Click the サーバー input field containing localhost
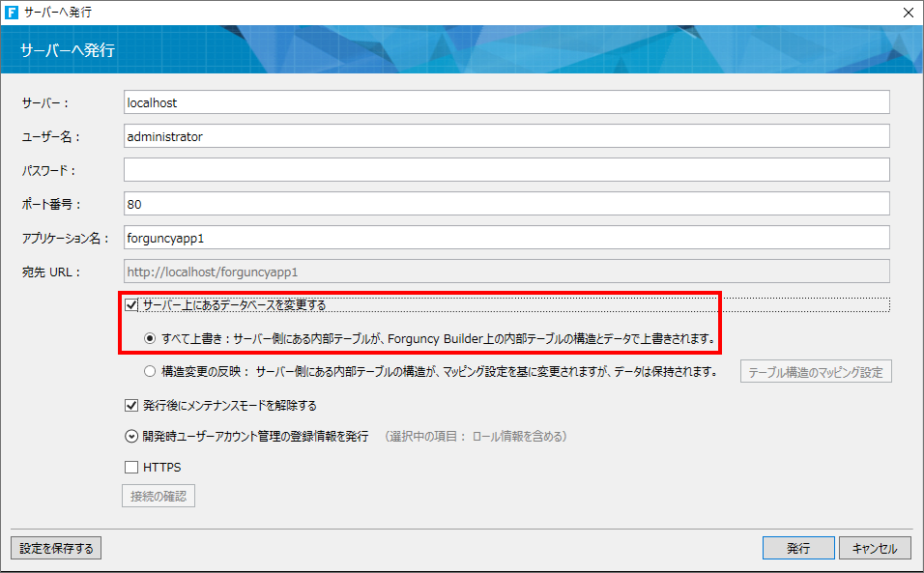Image resolution: width=924 pixels, height=573 pixels. [506, 102]
